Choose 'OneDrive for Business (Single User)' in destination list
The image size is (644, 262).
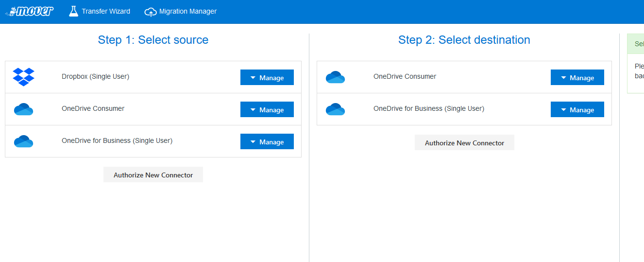pos(429,108)
